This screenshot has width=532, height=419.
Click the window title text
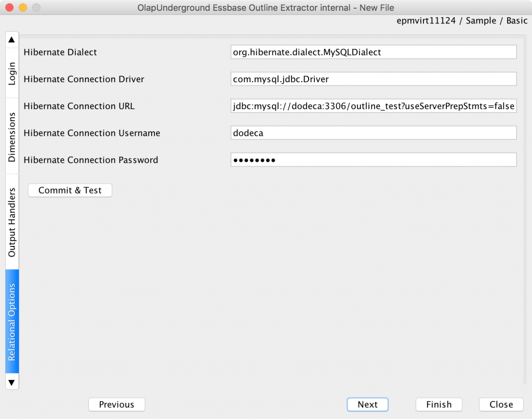coord(265,7)
